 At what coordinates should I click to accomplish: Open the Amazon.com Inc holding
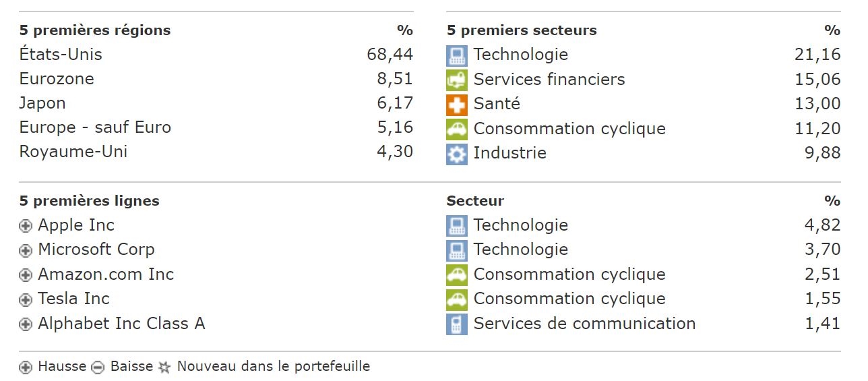[106, 274]
